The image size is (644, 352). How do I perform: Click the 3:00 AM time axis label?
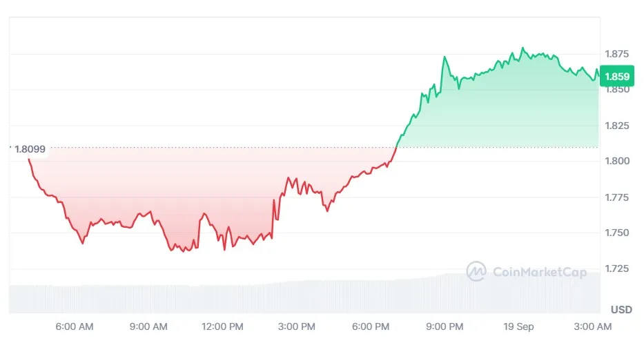point(594,326)
